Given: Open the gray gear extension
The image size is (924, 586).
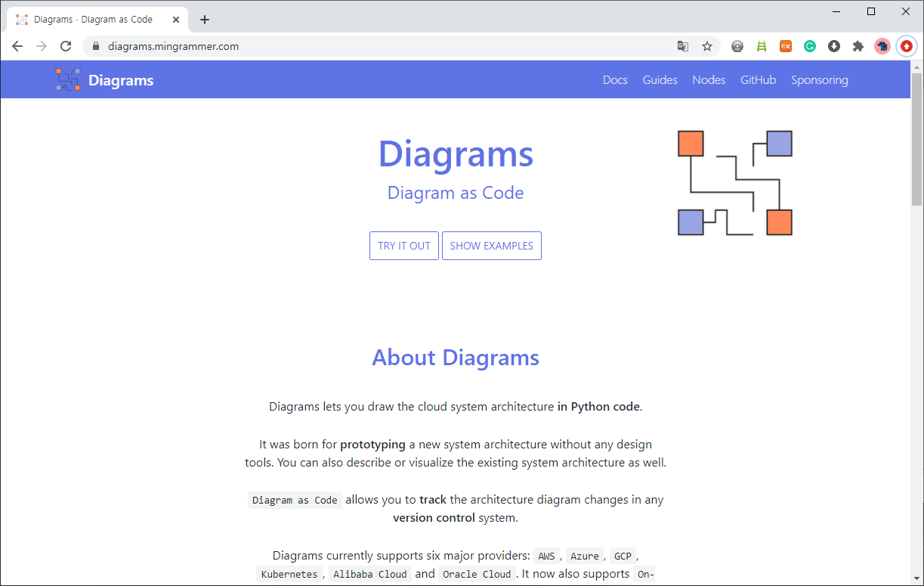Looking at the screenshot, I should [x=737, y=46].
